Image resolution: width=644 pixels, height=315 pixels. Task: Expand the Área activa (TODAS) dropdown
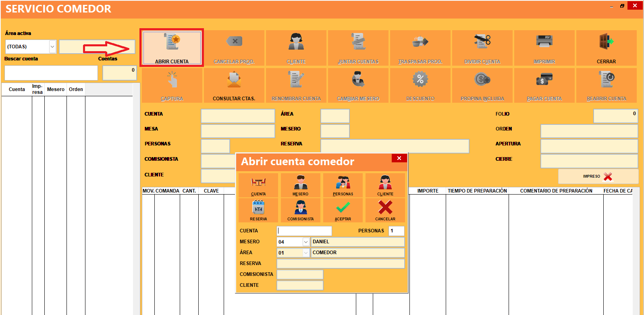[x=52, y=47]
